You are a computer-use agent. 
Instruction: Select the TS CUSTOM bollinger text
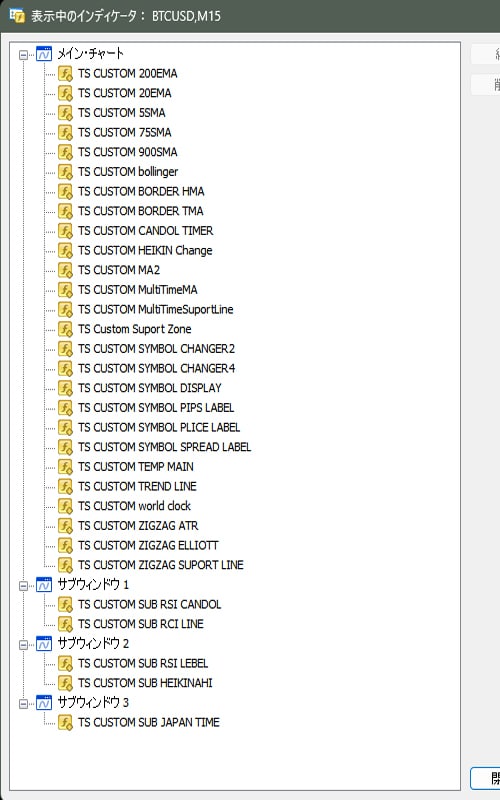pyautogui.click(x=128, y=172)
